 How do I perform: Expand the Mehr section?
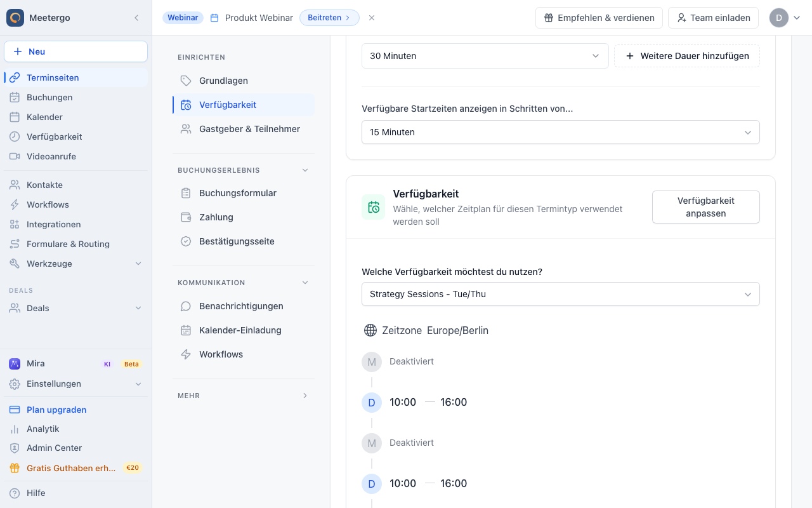pos(305,396)
